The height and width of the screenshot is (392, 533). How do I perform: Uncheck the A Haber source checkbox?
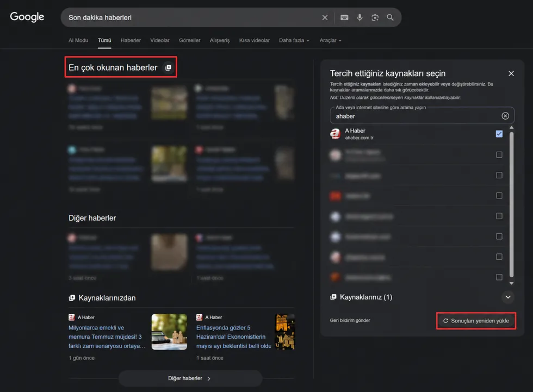(x=499, y=134)
